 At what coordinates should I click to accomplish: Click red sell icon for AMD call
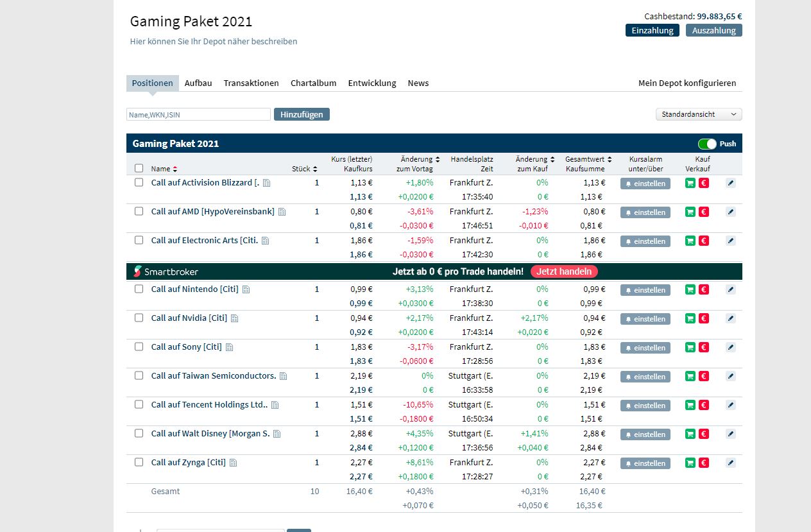click(x=704, y=212)
